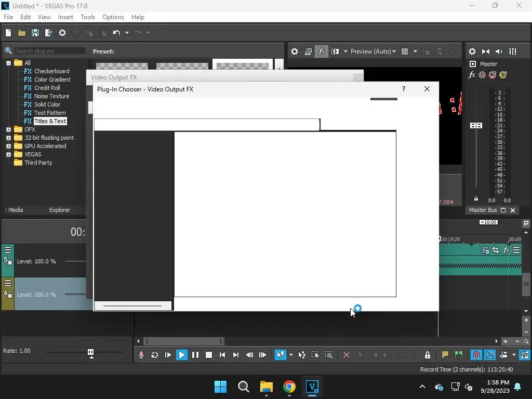Open the Edit menu
532x399 pixels.
pyautogui.click(x=25, y=17)
